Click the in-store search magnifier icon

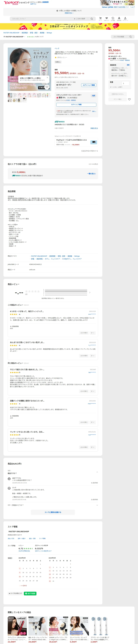[130, 37]
